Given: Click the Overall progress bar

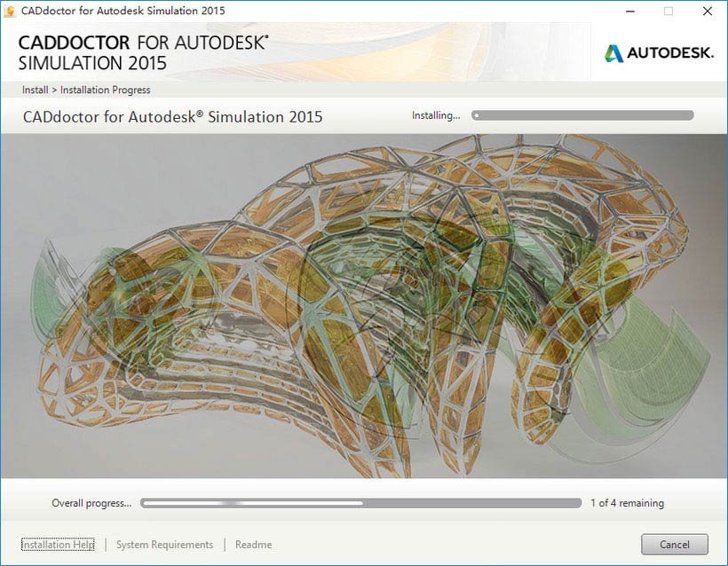Looking at the screenshot, I should pos(360,503).
